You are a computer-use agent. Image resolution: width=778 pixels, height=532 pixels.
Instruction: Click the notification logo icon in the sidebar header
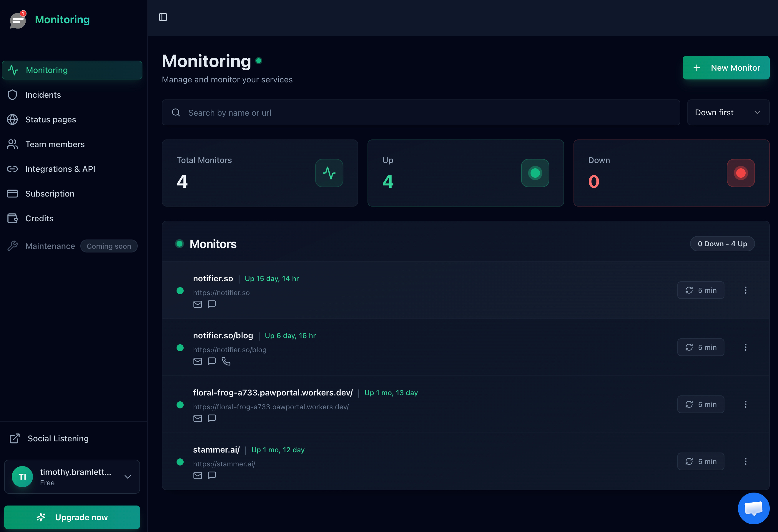tap(18, 20)
